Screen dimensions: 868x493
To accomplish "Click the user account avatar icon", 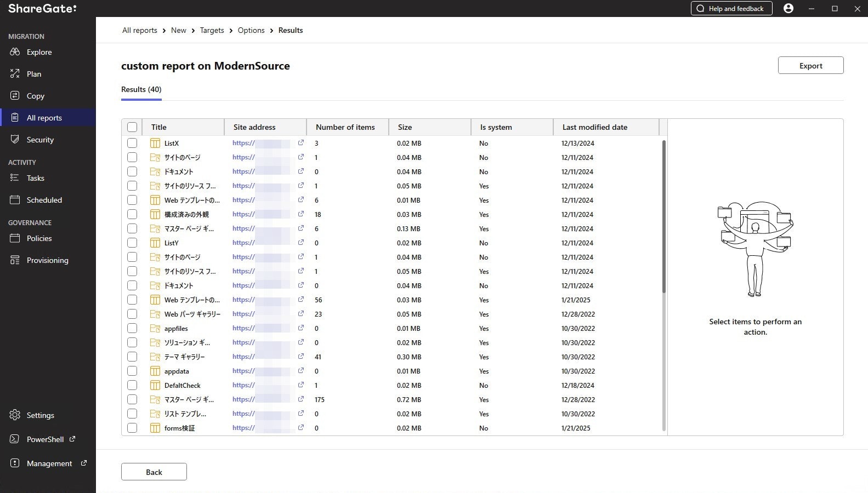I will coord(788,8).
